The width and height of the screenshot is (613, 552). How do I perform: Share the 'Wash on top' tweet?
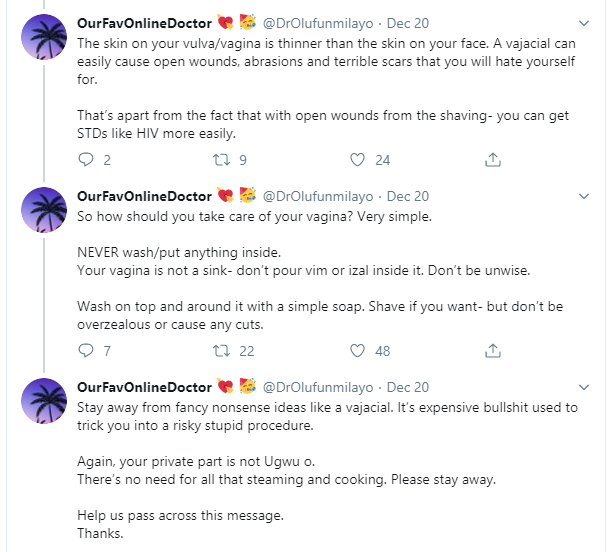tap(492, 350)
